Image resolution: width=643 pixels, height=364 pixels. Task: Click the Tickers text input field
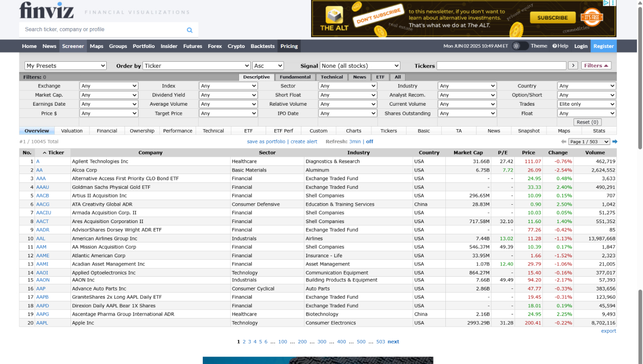pyautogui.click(x=502, y=65)
